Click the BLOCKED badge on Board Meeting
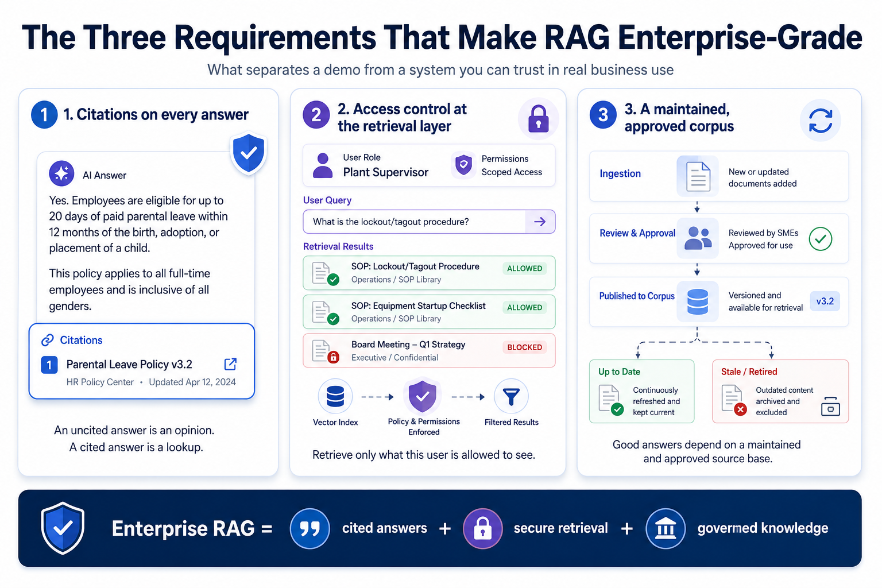This screenshot has height=588, width=882. click(x=524, y=347)
